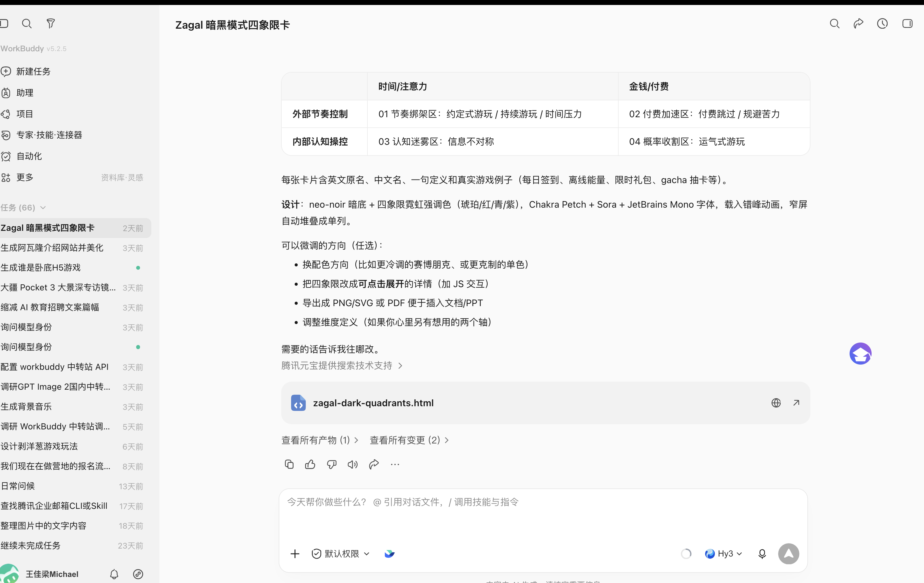
Task: Dislike the response with thumbs-down icon
Action: pos(332,464)
